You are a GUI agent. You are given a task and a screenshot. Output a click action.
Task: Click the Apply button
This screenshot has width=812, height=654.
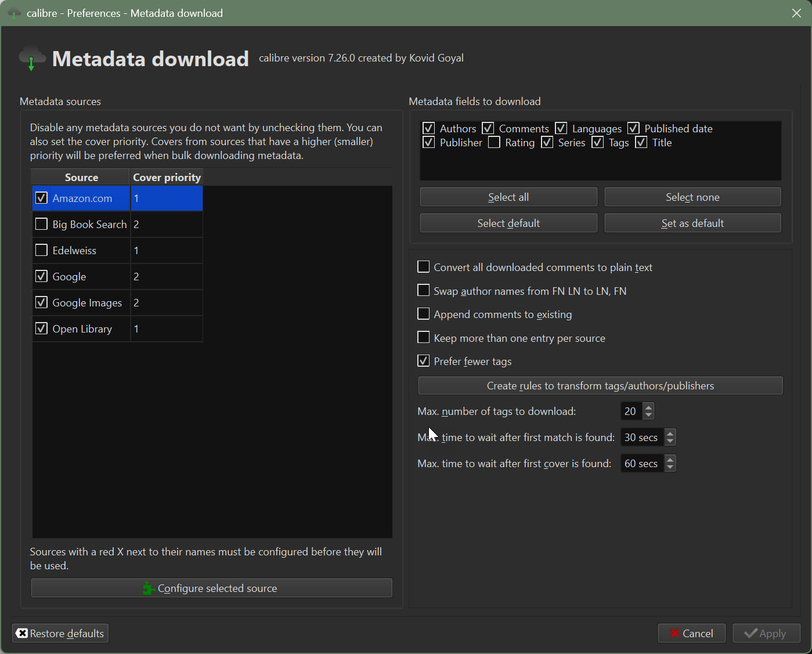pyautogui.click(x=766, y=633)
